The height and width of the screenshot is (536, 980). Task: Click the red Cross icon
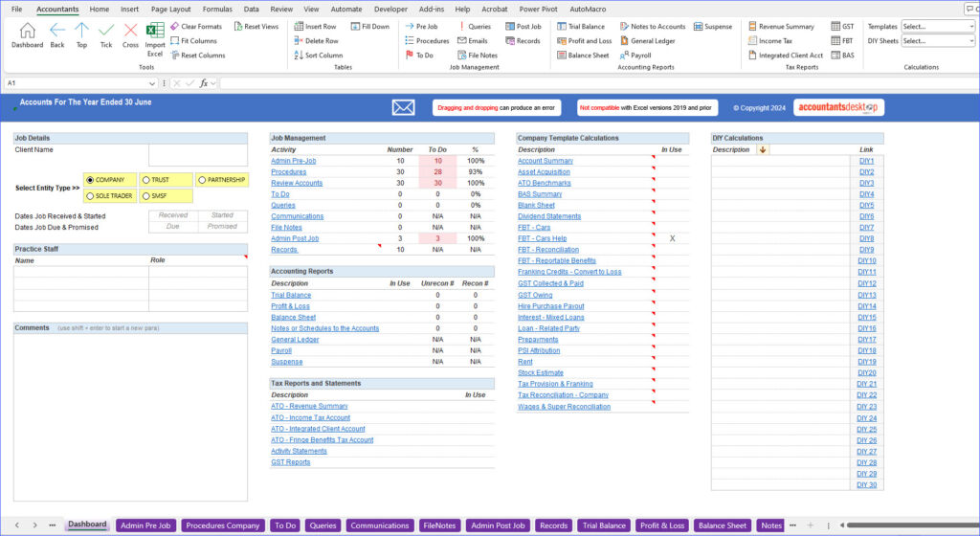coord(130,31)
